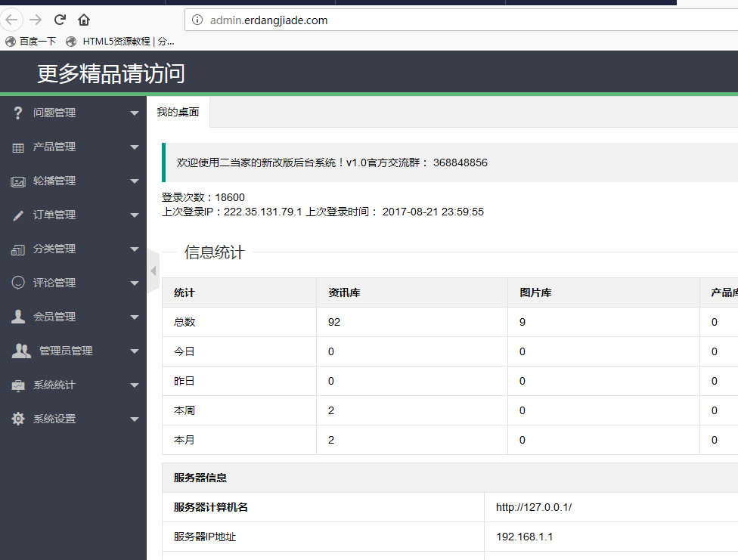Collapse the sidebar with the arrow handle

point(153,271)
